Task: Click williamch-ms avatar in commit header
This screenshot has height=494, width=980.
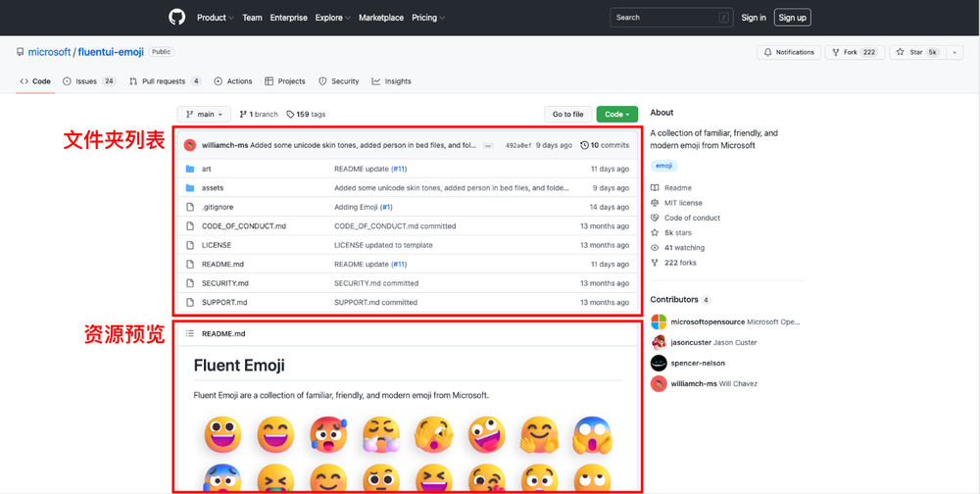Action: [190, 145]
